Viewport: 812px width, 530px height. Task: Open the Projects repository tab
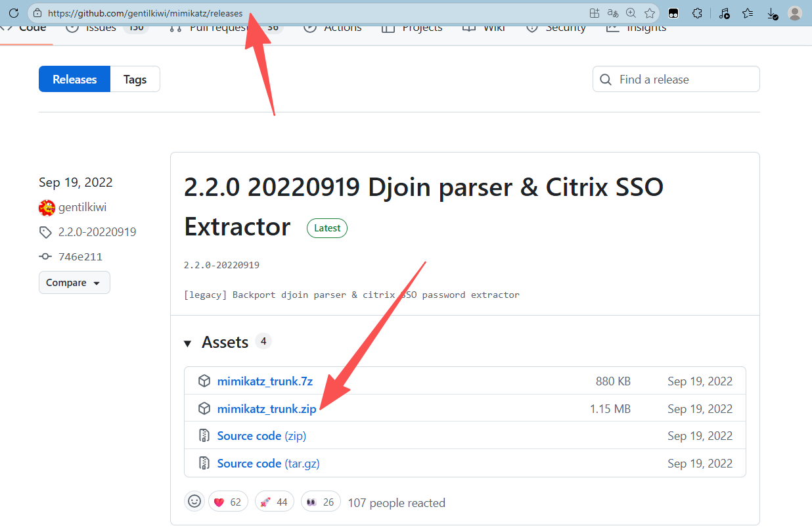click(x=412, y=28)
